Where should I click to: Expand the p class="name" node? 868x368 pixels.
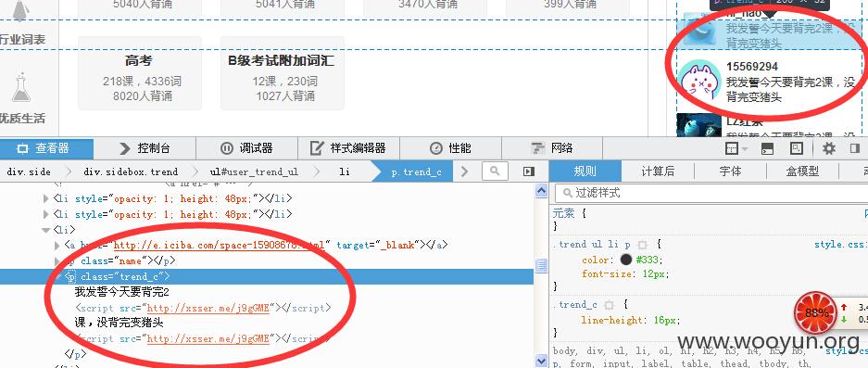pyautogui.click(x=57, y=260)
